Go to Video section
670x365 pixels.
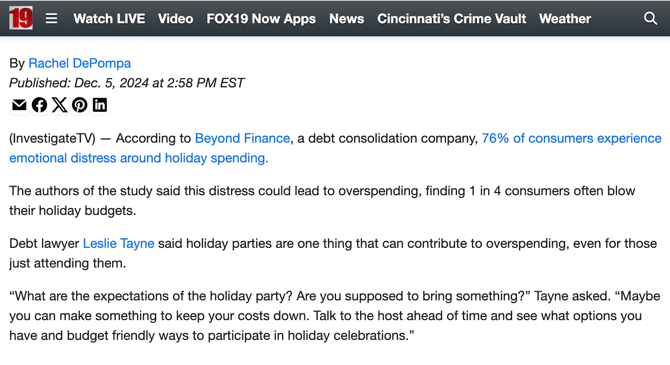(176, 19)
